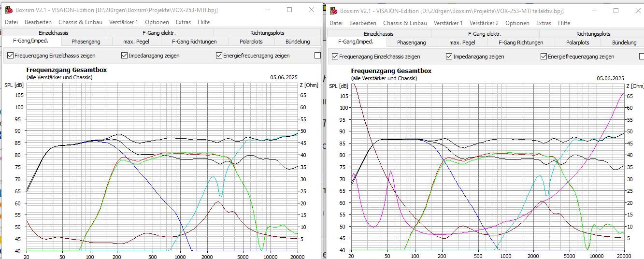
Task: Open 'F-Gang elektr.' tab in the left window
Action: point(159,33)
